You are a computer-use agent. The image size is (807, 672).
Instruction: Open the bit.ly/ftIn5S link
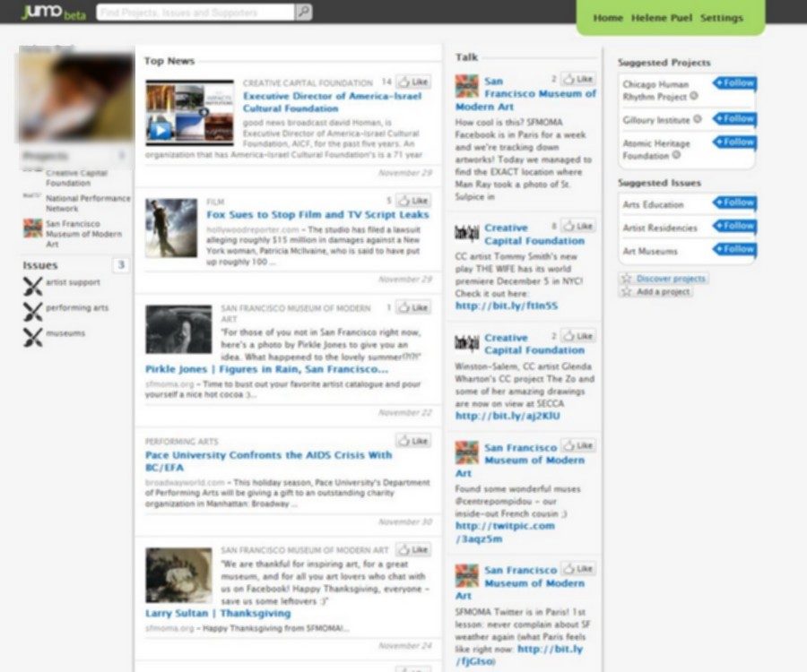(x=506, y=306)
